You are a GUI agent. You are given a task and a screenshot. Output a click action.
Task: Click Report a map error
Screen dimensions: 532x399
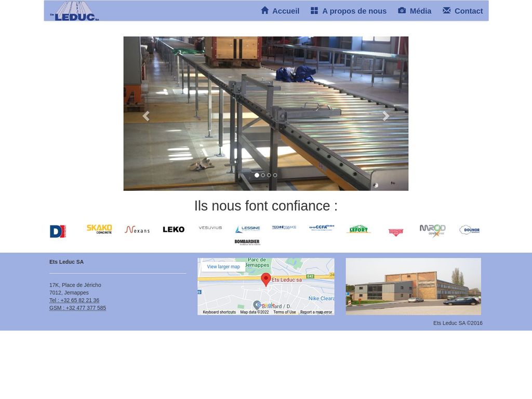[x=316, y=312]
